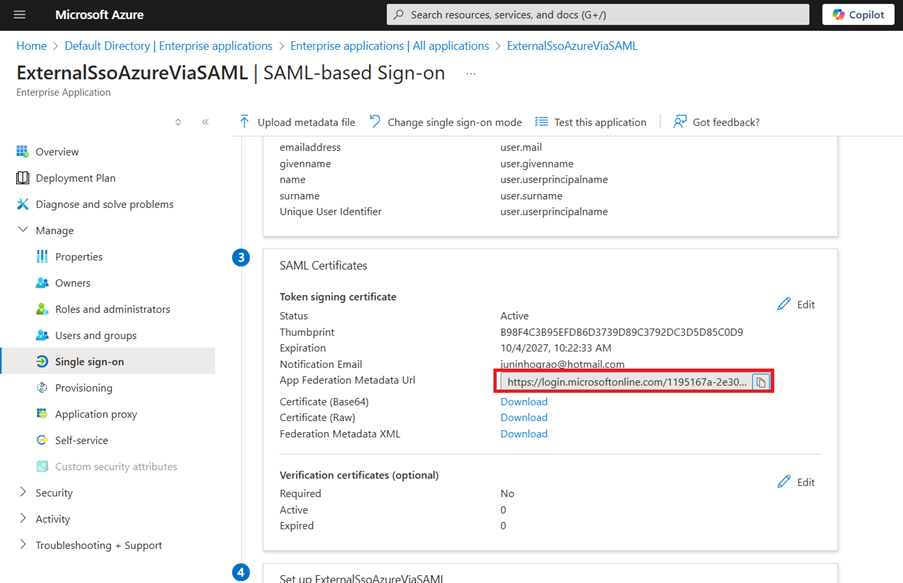Select Single sign-on in sidebar
The height and width of the screenshot is (583, 903).
point(89,362)
